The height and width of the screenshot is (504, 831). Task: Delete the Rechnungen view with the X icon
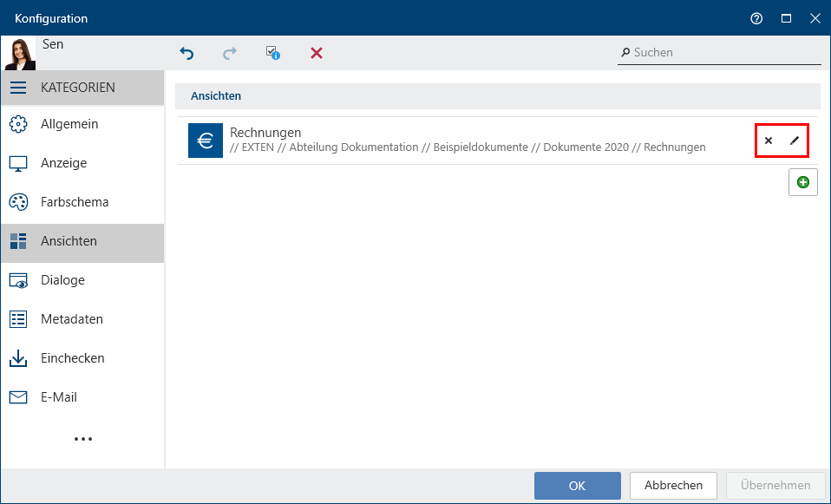(769, 141)
